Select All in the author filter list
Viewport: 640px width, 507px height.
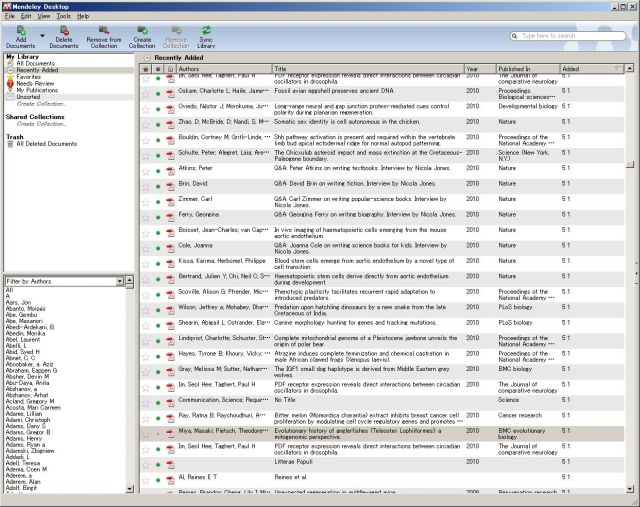point(9,290)
